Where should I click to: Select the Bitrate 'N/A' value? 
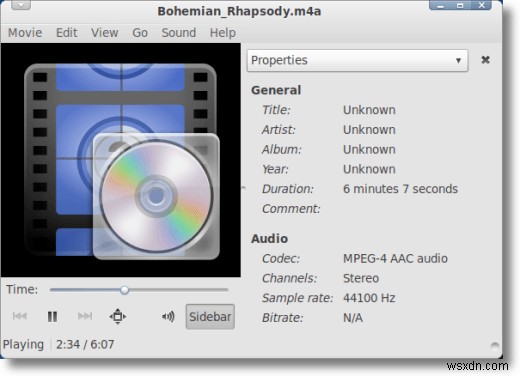(353, 318)
